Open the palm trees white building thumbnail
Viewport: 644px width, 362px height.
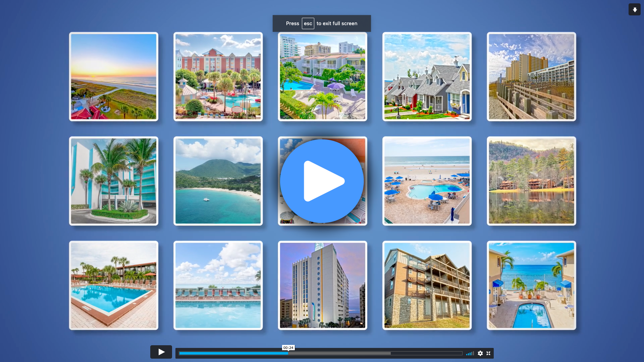114,181
